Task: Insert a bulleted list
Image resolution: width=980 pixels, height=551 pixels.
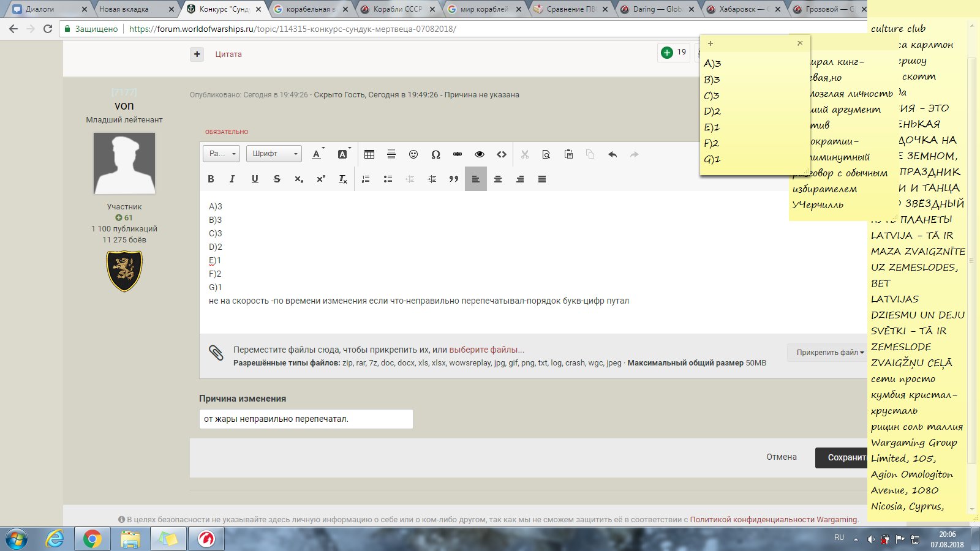Action: pos(388,179)
